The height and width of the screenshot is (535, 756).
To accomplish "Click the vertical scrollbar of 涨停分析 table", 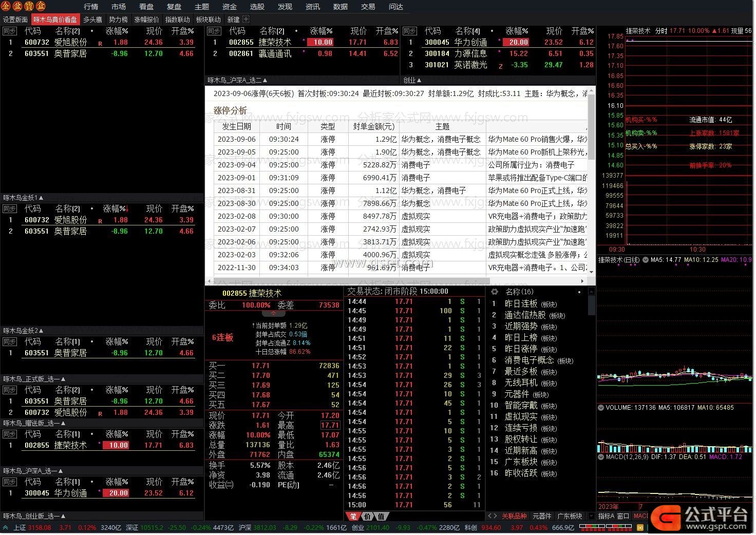I will click(x=591, y=127).
